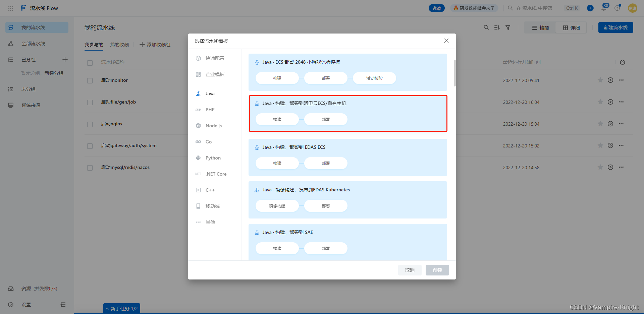This screenshot has width=644, height=314.
Task: Click the template list scrollbar thumb
Action: click(455, 73)
